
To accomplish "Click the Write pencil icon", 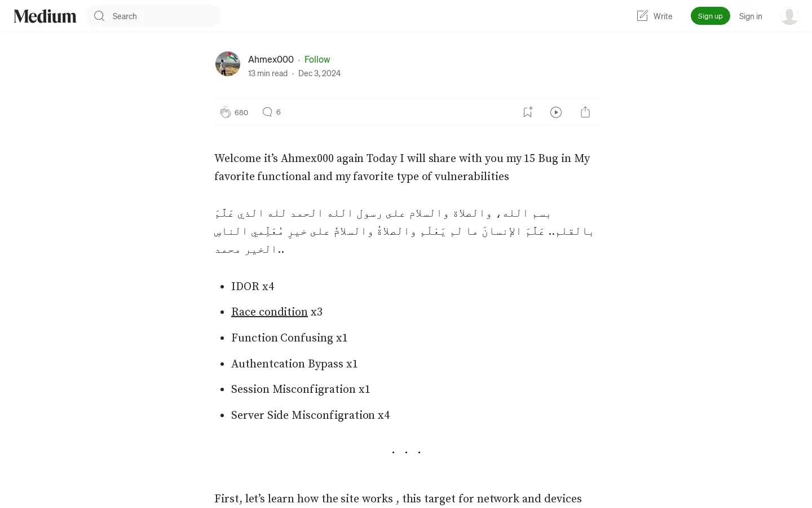I will click(x=642, y=16).
